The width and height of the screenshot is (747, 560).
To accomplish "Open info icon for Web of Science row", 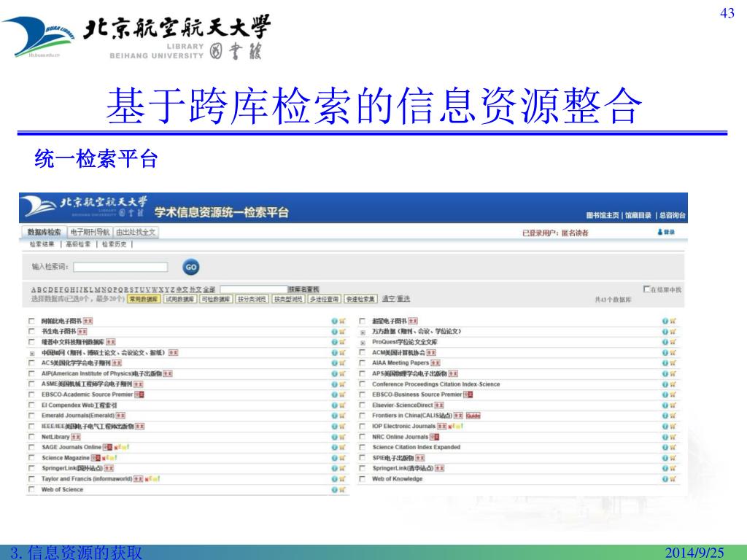I will point(334,489).
